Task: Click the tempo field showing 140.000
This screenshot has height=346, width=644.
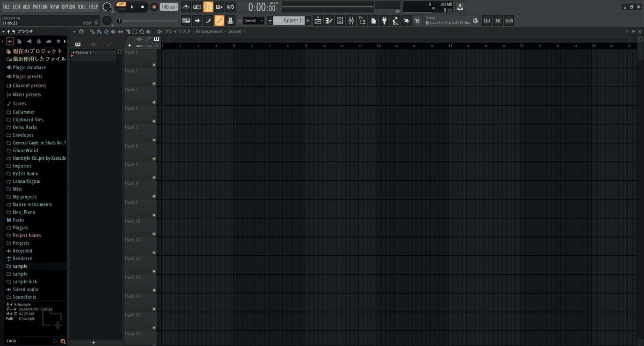Action: [169, 7]
